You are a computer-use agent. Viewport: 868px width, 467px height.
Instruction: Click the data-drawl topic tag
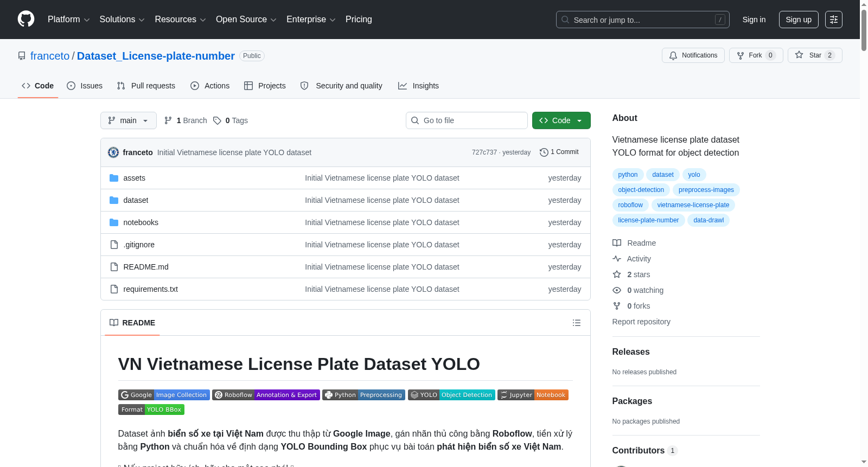tap(709, 220)
